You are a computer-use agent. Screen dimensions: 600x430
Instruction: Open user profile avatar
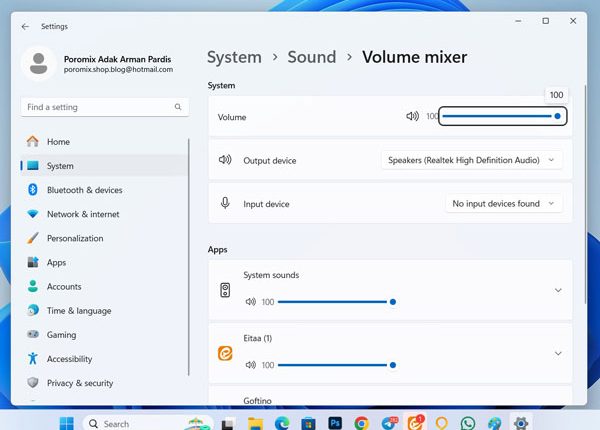39,64
